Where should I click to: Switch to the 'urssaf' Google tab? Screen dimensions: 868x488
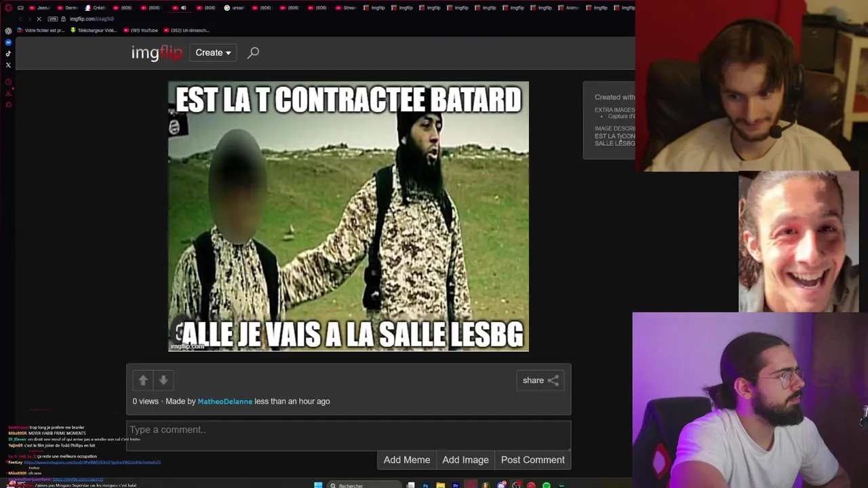tap(235, 7)
